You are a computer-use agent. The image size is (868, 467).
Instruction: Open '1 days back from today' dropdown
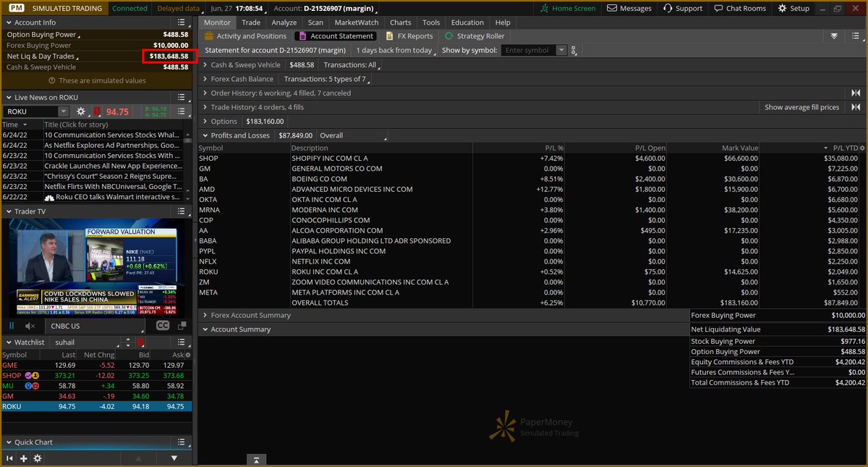396,51
